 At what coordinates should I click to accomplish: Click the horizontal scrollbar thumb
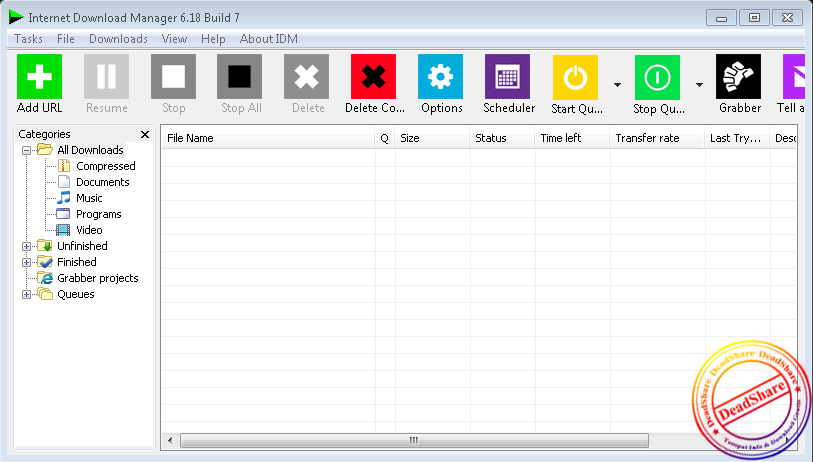(414, 440)
